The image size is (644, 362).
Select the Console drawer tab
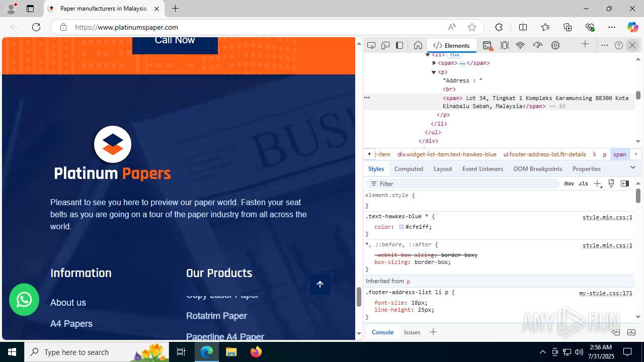click(x=382, y=332)
